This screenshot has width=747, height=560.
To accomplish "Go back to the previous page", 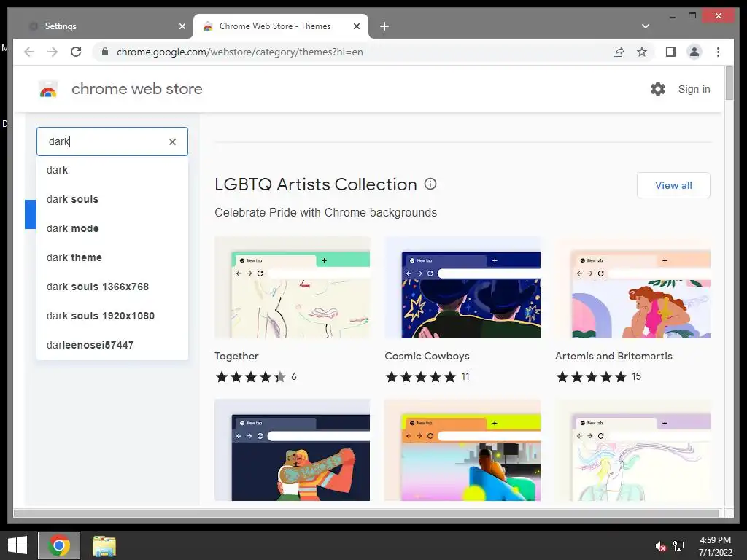I will coord(29,52).
